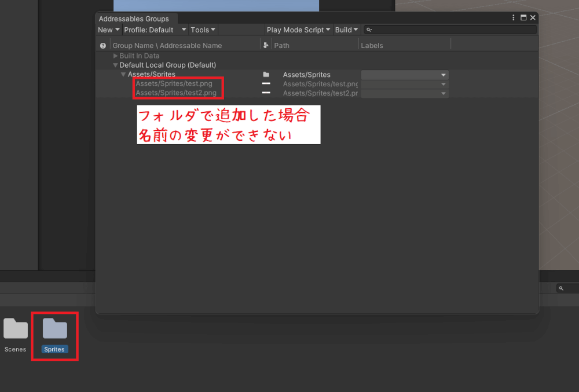579x392 pixels.
Task: Click the asset state icon for test2.png
Action: (265, 93)
